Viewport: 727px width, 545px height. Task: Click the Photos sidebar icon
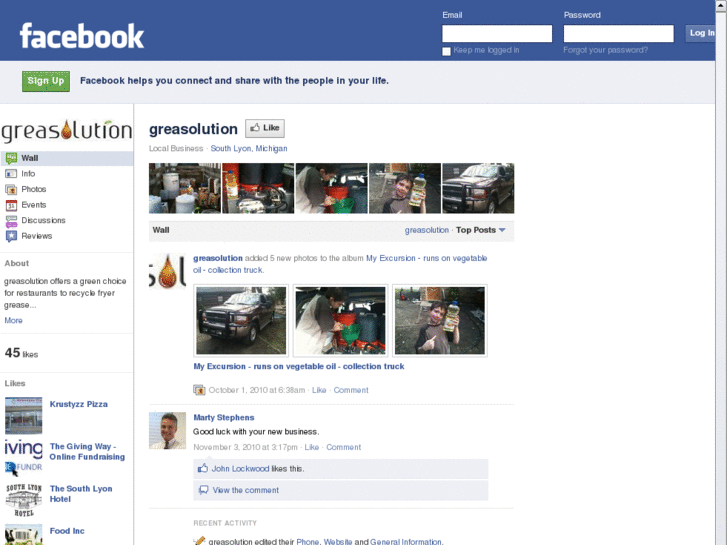pyautogui.click(x=11, y=189)
